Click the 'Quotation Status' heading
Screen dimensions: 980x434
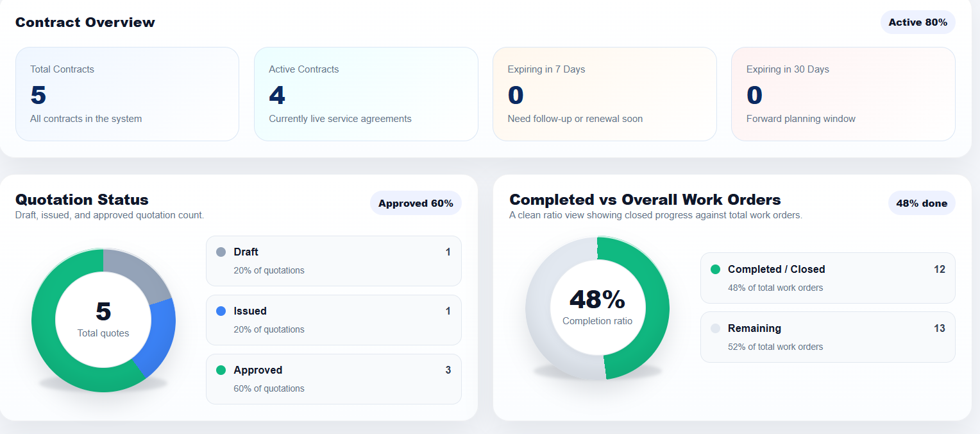click(82, 200)
